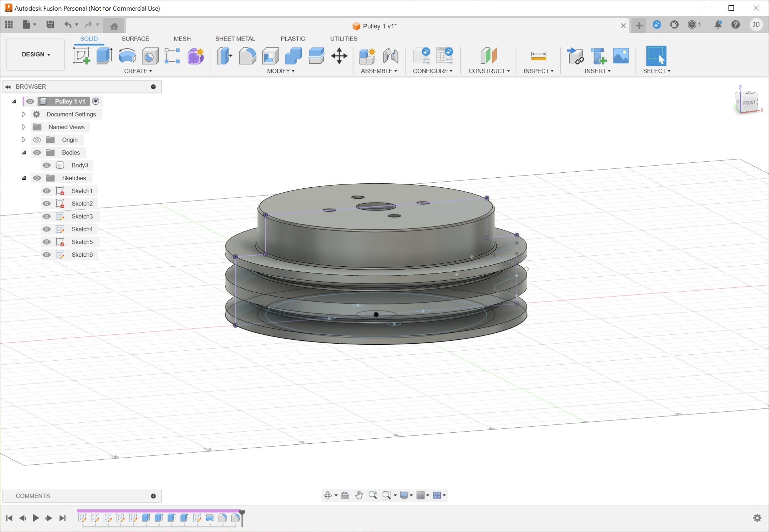Open the notifications bell icon
The width and height of the screenshot is (769, 532).
click(x=718, y=25)
